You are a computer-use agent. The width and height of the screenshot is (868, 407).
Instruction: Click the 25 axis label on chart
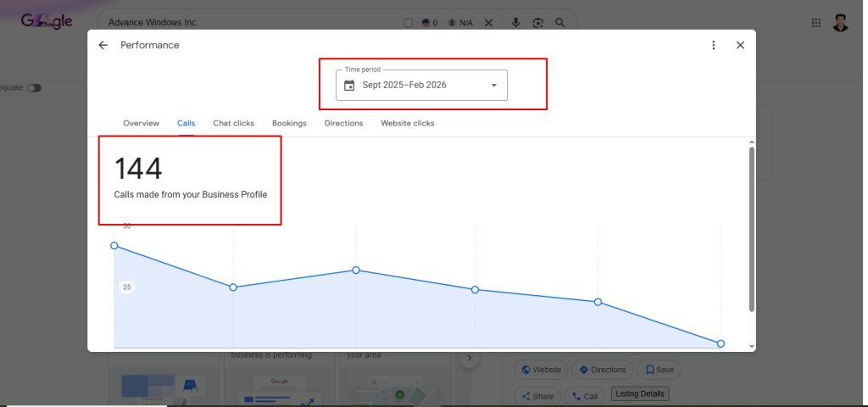click(127, 287)
